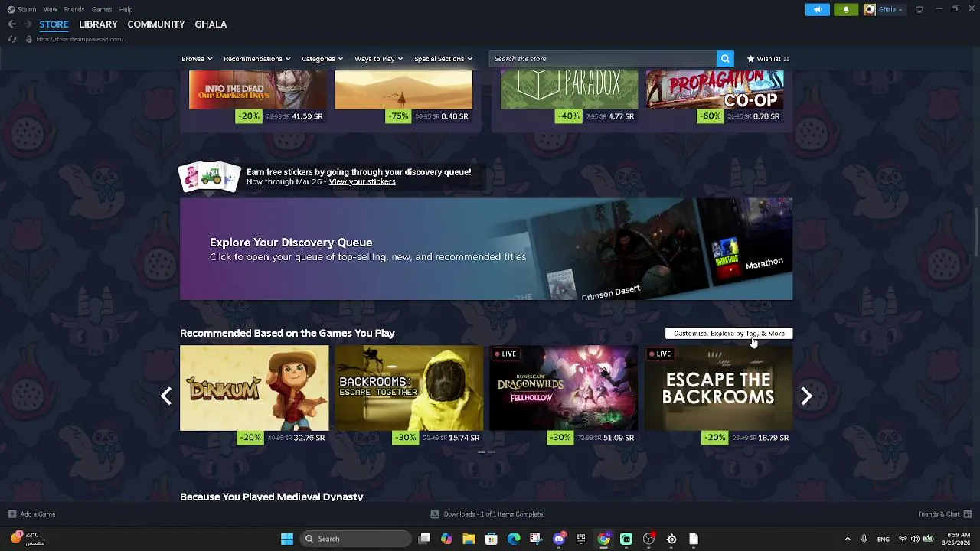Show hidden system tray icons
This screenshot has height=551, width=980.
click(x=848, y=539)
